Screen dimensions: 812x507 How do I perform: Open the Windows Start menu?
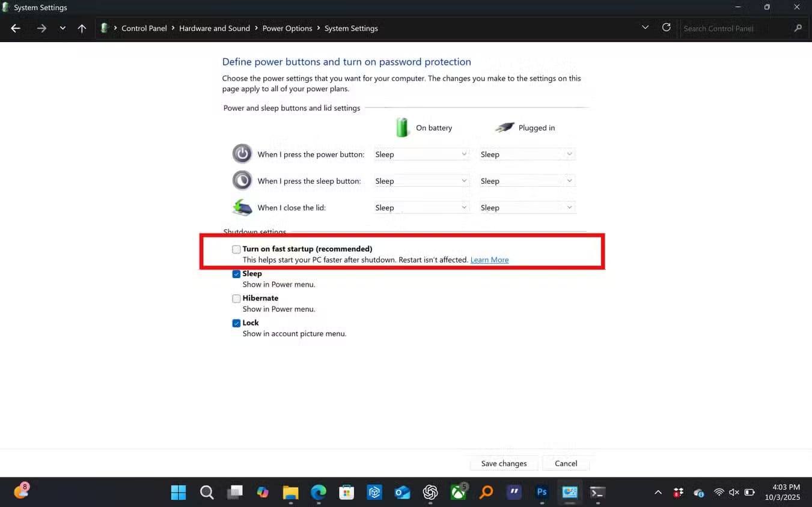[x=179, y=492]
